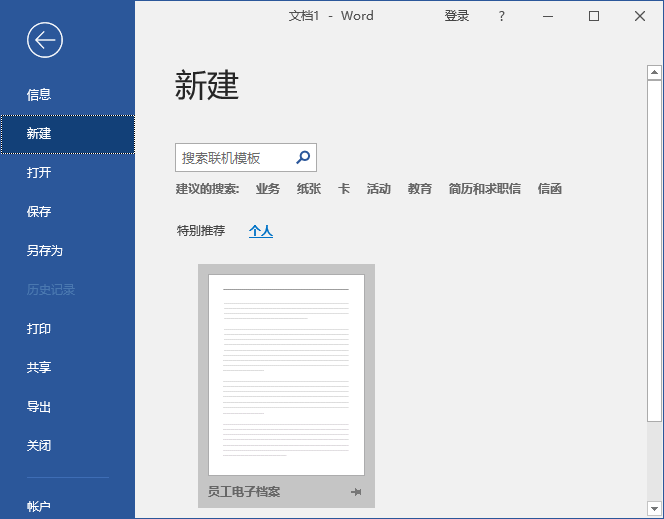The image size is (664, 519).
Task: Pin the 员工电子档案 template
Action: click(356, 492)
